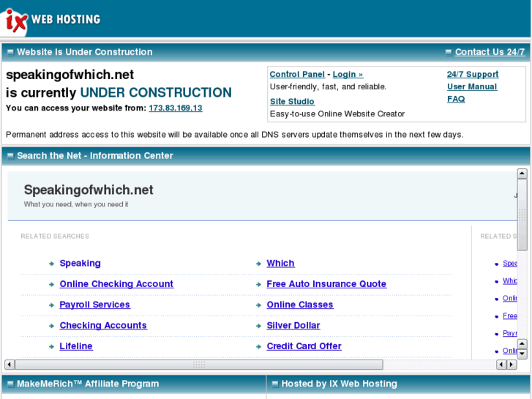This screenshot has height=399, width=532.
Task: Click the horizontal scrollbar thumb
Action: click(199, 365)
